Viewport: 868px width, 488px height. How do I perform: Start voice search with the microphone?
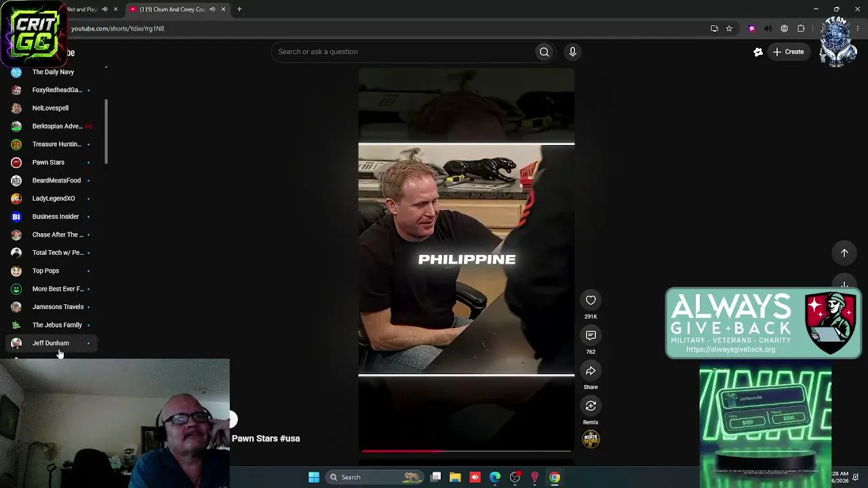572,52
